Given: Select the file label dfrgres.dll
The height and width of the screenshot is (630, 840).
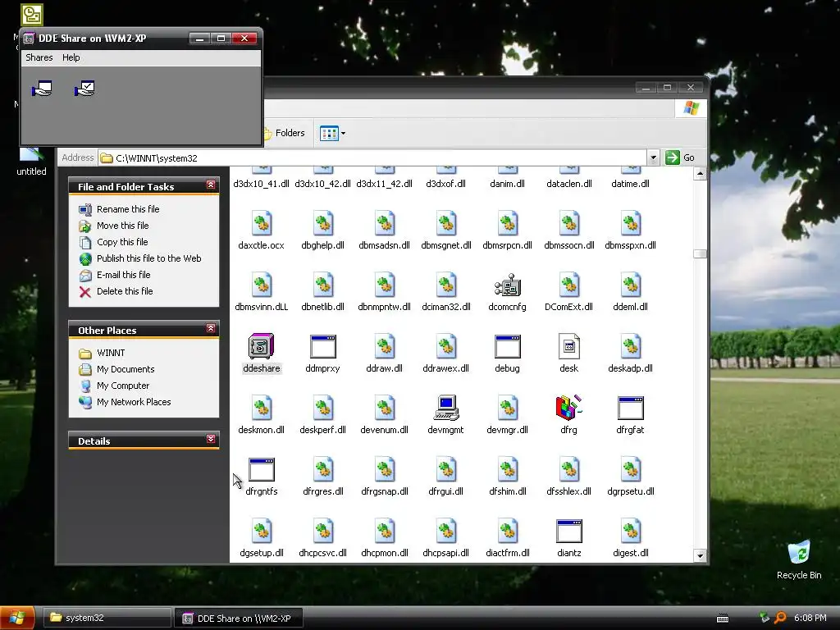Looking at the screenshot, I should [323, 491].
